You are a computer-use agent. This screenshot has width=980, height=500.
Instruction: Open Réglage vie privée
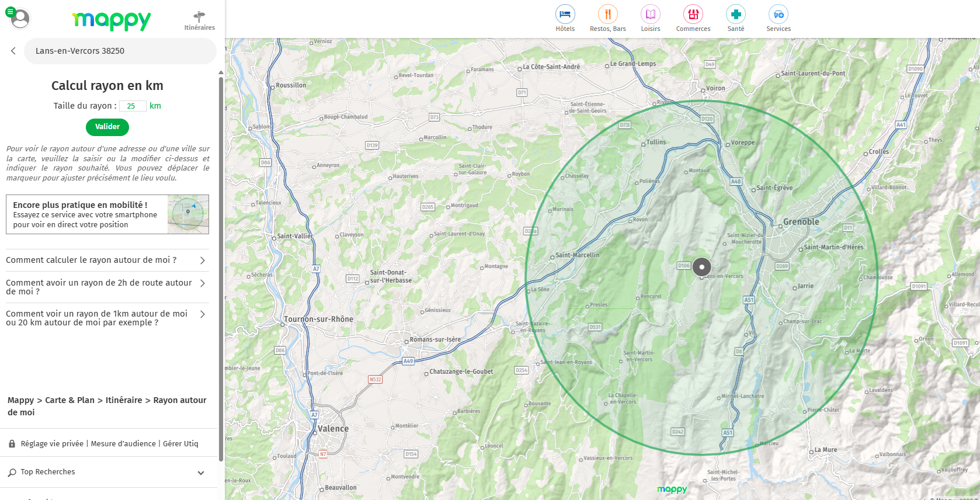pyautogui.click(x=52, y=444)
